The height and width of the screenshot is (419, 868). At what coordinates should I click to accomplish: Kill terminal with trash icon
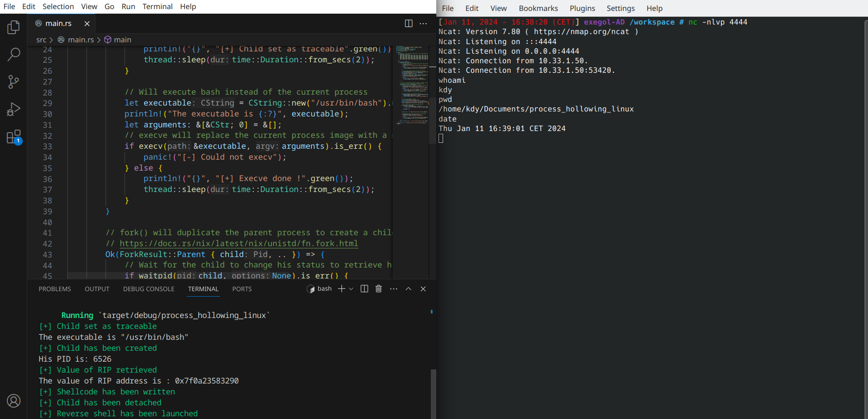tap(379, 289)
